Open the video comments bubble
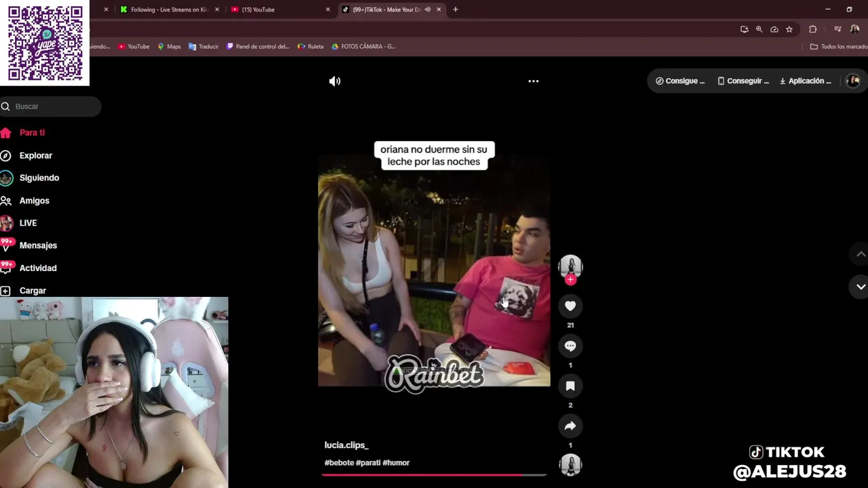Screen dimensions: 868x488 [x=570, y=346]
